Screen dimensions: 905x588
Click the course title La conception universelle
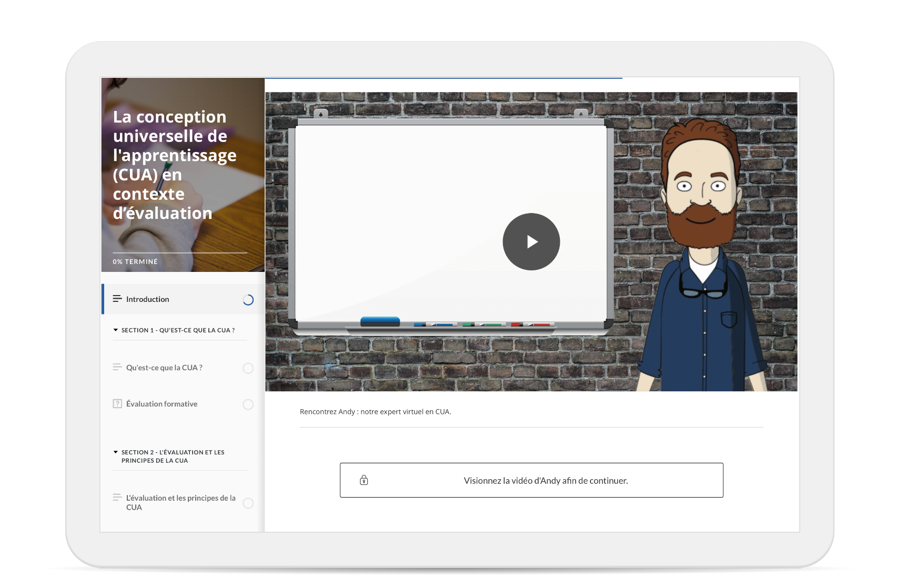[174, 165]
